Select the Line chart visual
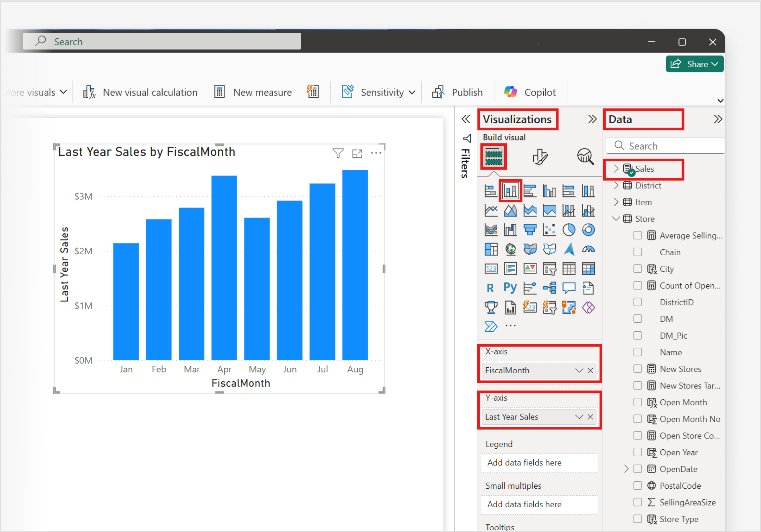 click(491, 210)
